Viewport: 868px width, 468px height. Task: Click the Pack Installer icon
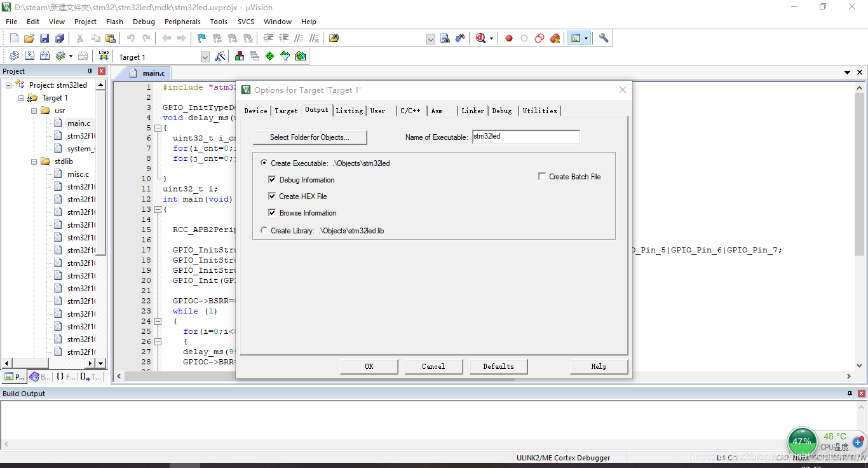tap(301, 56)
